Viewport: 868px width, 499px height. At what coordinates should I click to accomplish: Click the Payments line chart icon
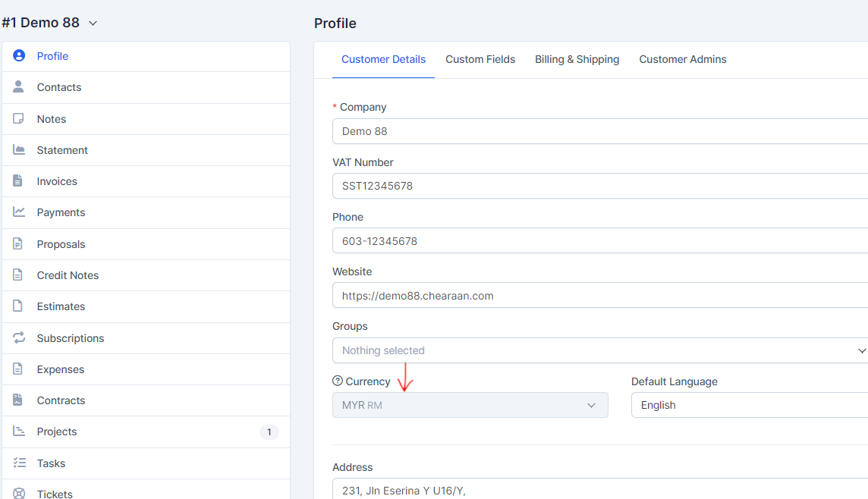19,212
